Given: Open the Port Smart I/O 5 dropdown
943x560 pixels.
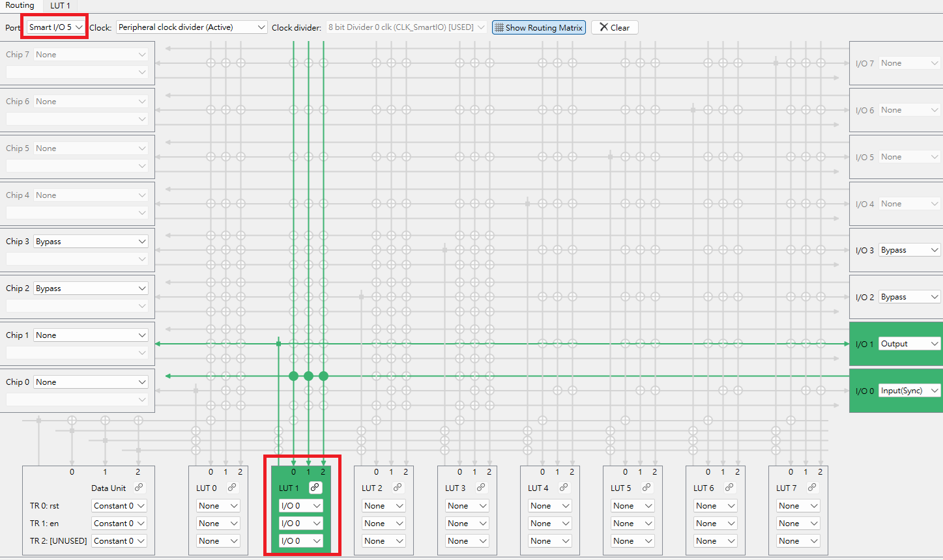Looking at the screenshot, I should click(x=56, y=27).
